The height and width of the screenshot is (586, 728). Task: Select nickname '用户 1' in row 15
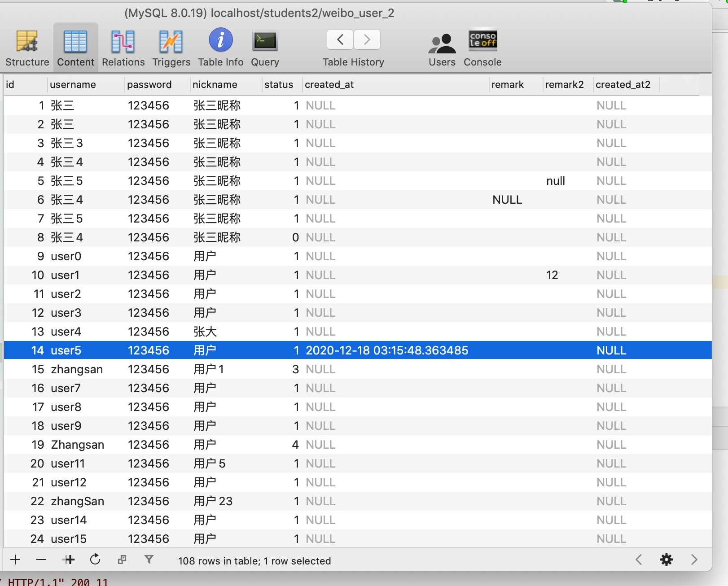click(209, 369)
